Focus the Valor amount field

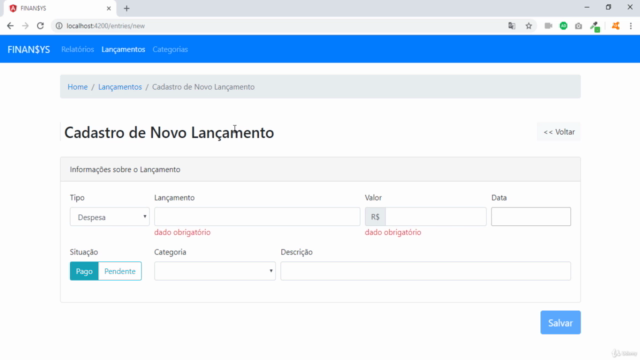(x=436, y=217)
